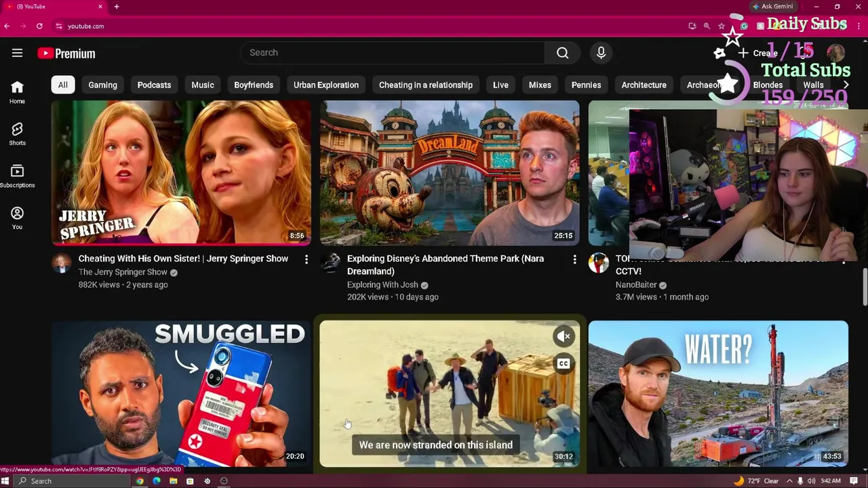The width and height of the screenshot is (868, 488).
Task: Open the 72°F Clear weather widget
Action: point(757,481)
